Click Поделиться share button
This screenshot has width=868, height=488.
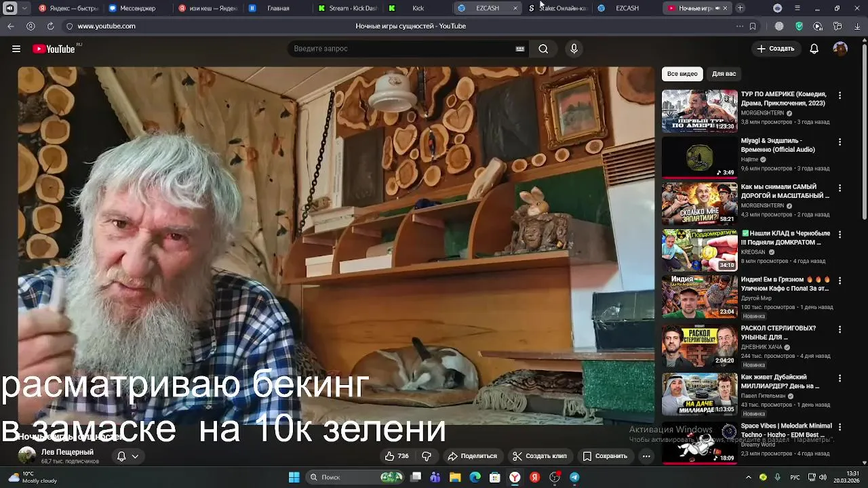472,456
